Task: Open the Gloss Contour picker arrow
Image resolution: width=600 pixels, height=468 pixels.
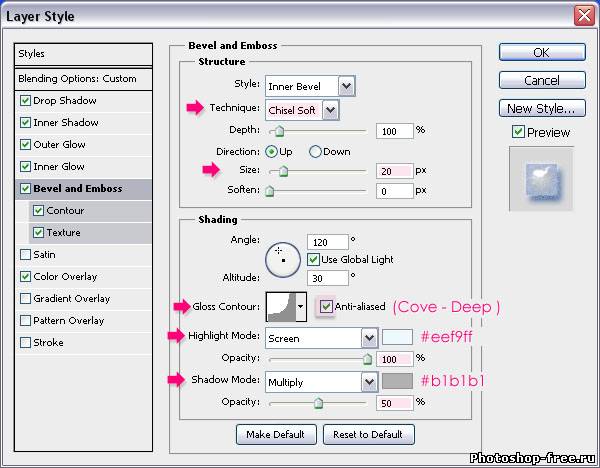Action: coord(301,306)
